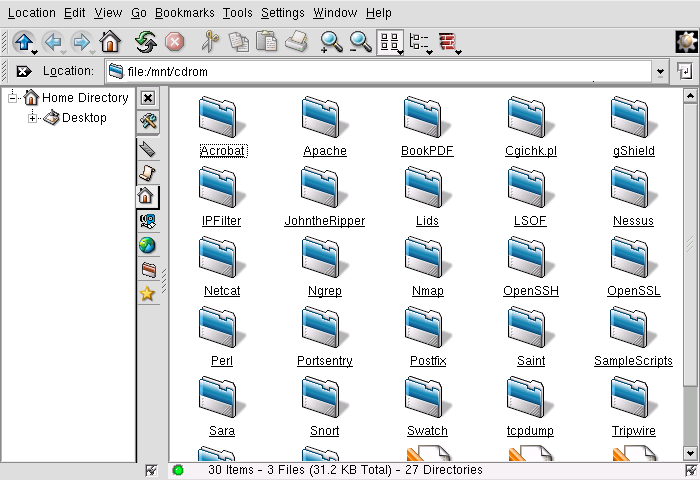Click the Home toolbar button
Screen dimensions: 700x480
(x=110, y=42)
